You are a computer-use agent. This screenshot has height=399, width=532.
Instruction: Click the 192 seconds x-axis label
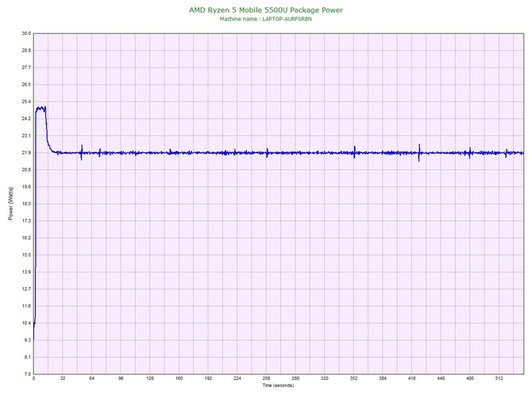[x=208, y=378]
